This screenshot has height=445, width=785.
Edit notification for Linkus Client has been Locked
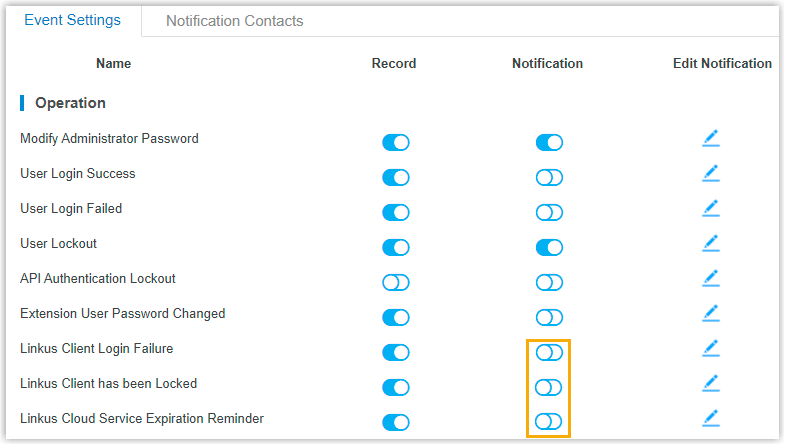point(710,384)
